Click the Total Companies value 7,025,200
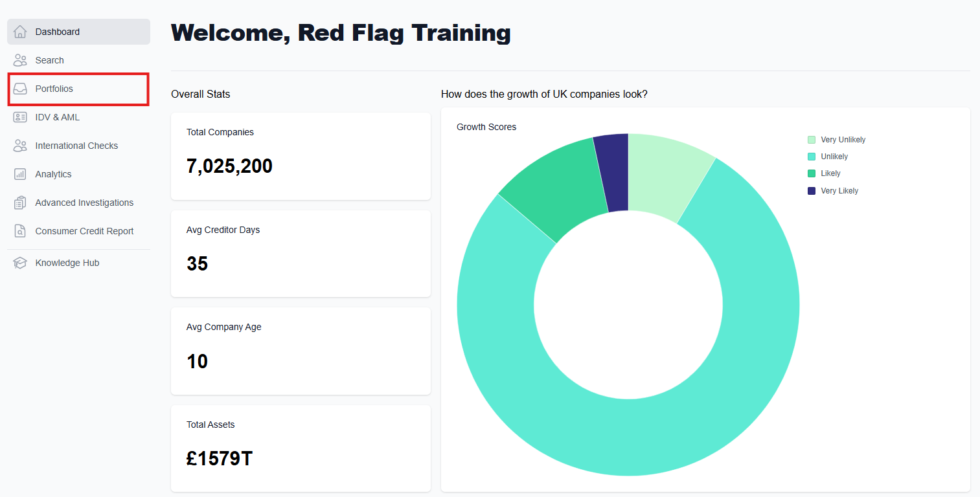This screenshot has width=980, height=497. [229, 166]
